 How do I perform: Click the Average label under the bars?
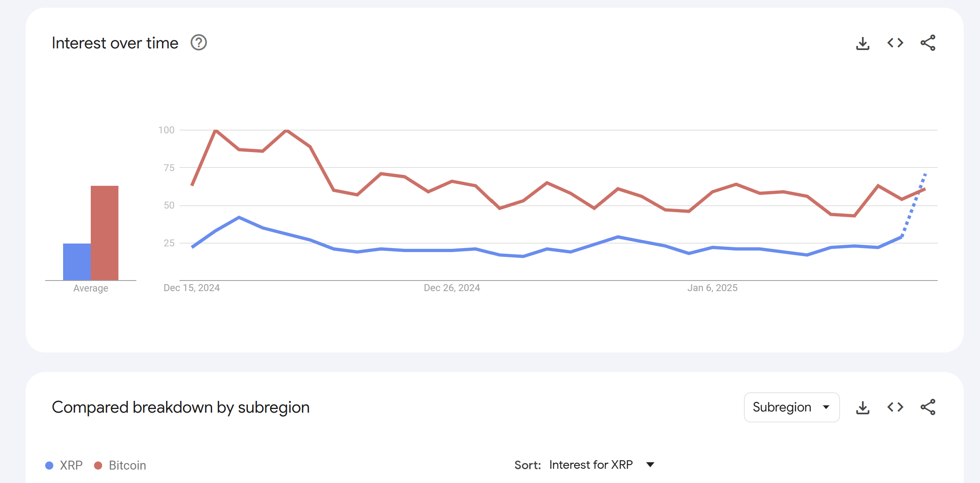pos(90,288)
